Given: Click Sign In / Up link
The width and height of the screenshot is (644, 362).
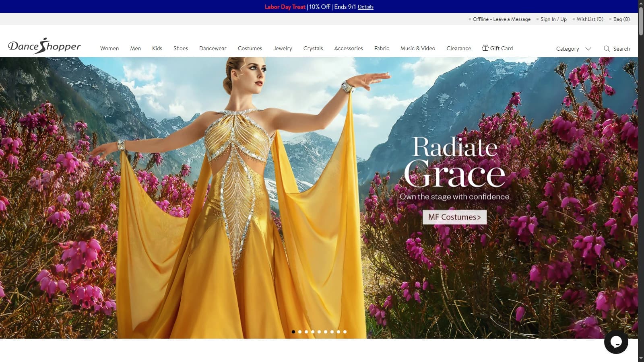Looking at the screenshot, I should pos(553,19).
